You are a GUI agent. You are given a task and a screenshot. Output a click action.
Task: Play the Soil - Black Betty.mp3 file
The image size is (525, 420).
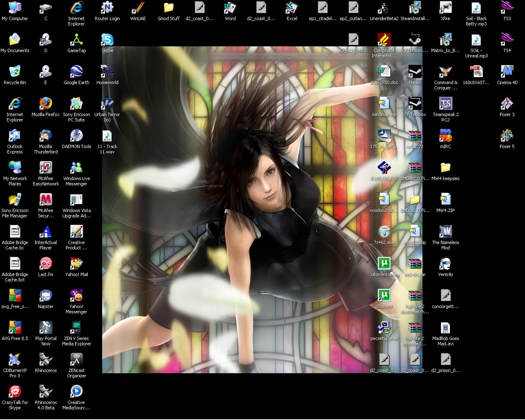tap(476, 8)
